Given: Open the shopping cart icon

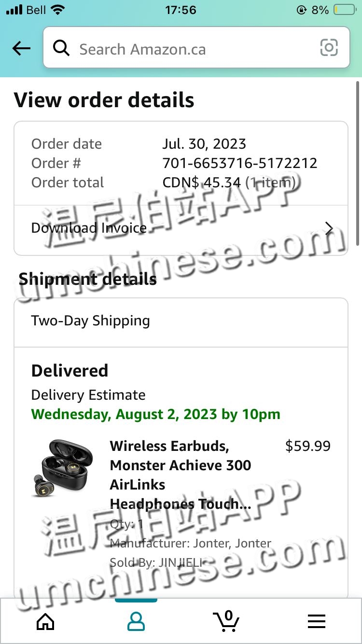Looking at the screenshot, I should [226, 621].
